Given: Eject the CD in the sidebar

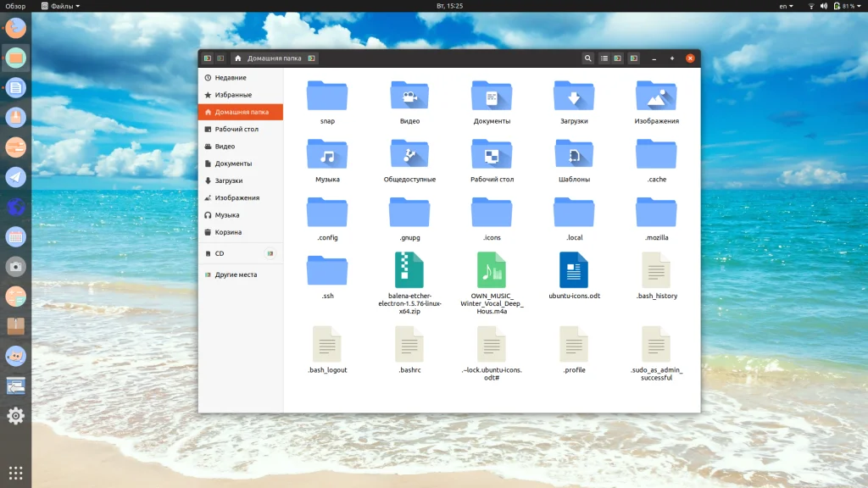Looking at the screenshot, I should 270,253.
